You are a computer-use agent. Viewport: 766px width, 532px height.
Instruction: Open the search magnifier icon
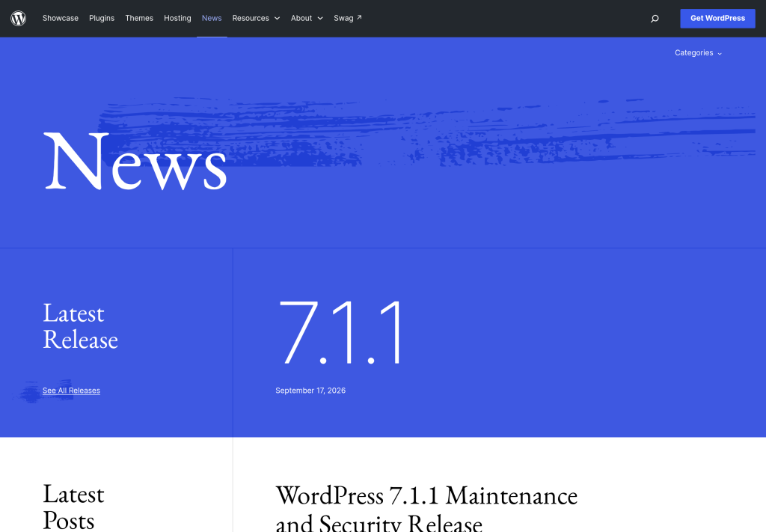pyautogui.click(x=655, y=19)
